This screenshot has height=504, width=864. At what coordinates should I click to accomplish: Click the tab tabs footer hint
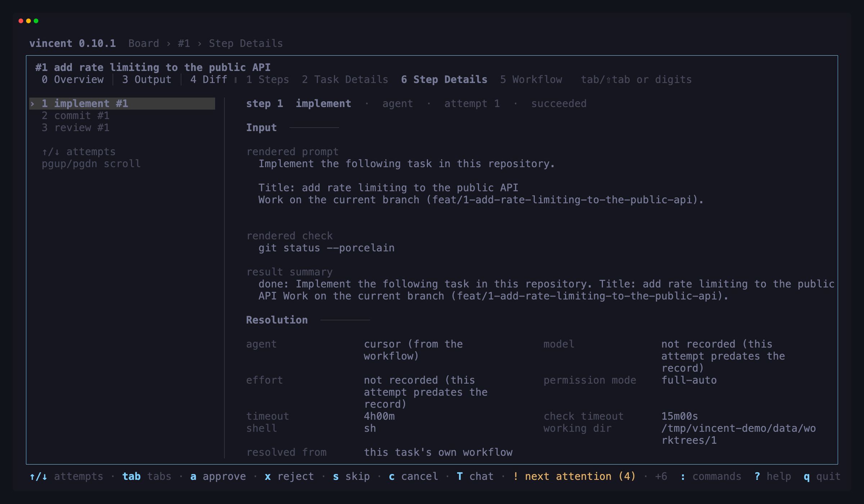[147, 477]
